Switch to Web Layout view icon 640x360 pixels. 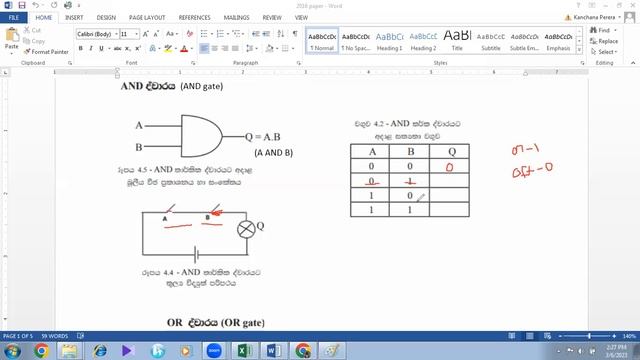(547, 336)
